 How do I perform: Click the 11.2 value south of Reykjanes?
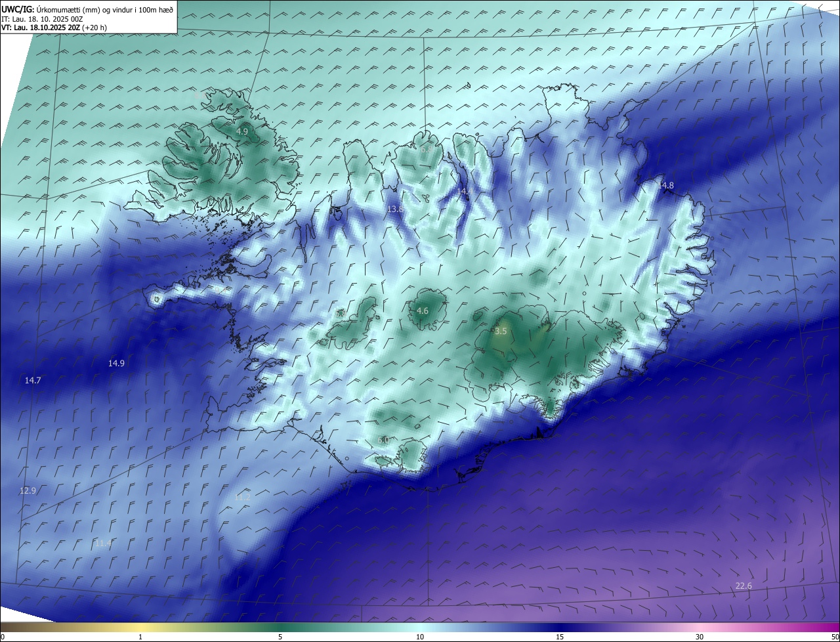(242, 498)
